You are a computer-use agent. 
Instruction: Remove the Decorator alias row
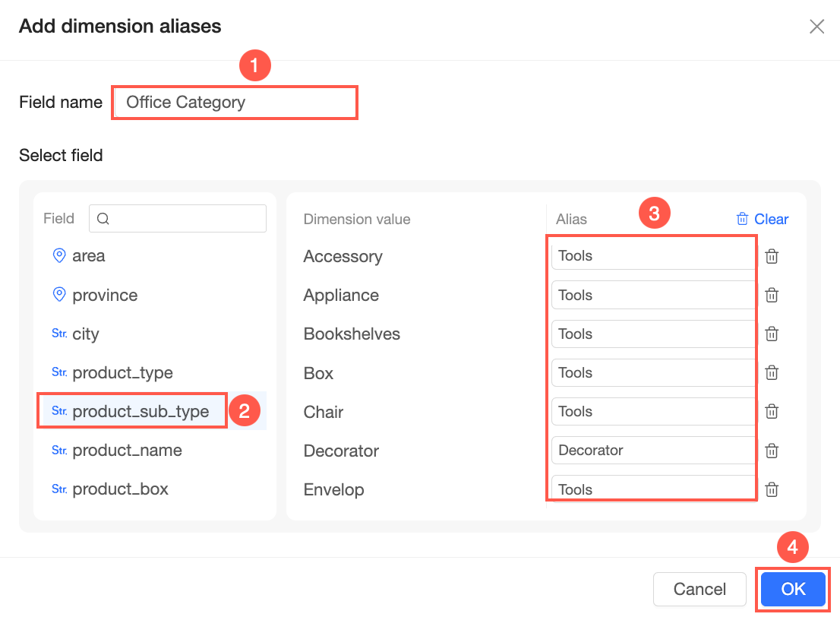click(x=772, y=451)
